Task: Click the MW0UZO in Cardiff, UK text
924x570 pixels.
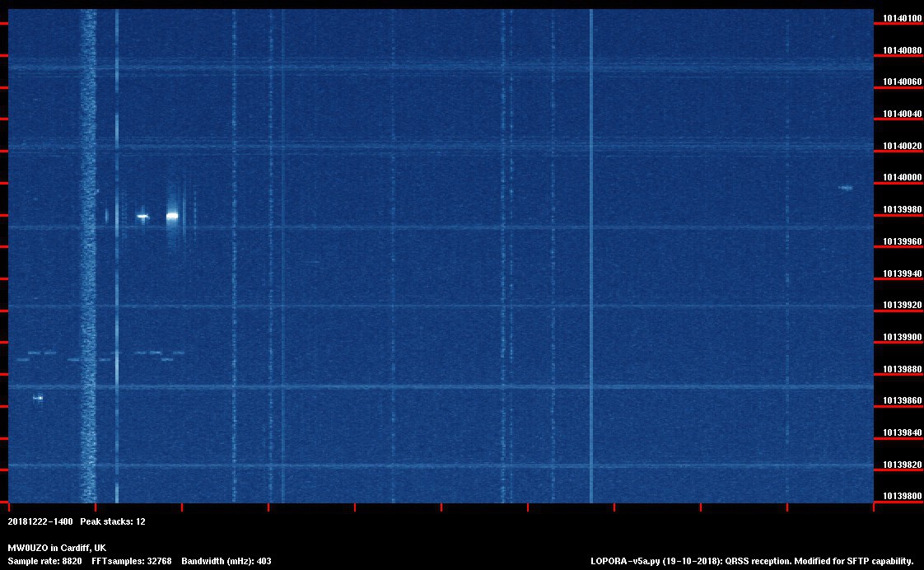Action: point(57,548)
